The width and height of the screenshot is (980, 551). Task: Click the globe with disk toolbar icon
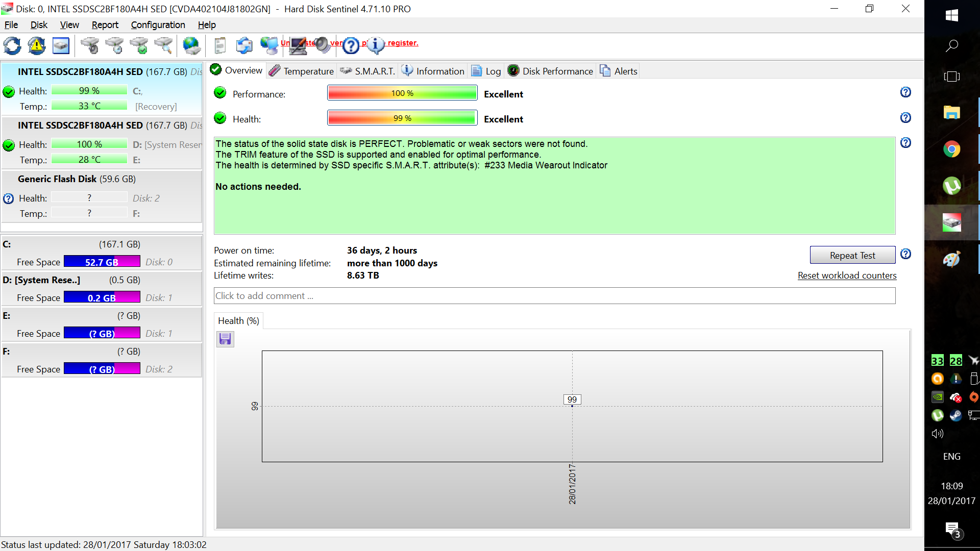point(191,46)
